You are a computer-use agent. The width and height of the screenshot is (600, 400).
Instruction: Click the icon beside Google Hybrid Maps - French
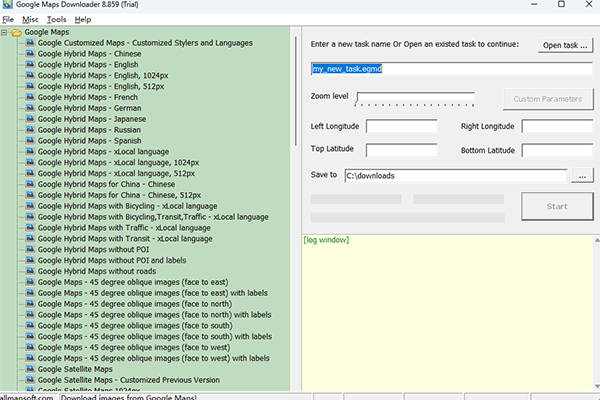pos(30,97)
